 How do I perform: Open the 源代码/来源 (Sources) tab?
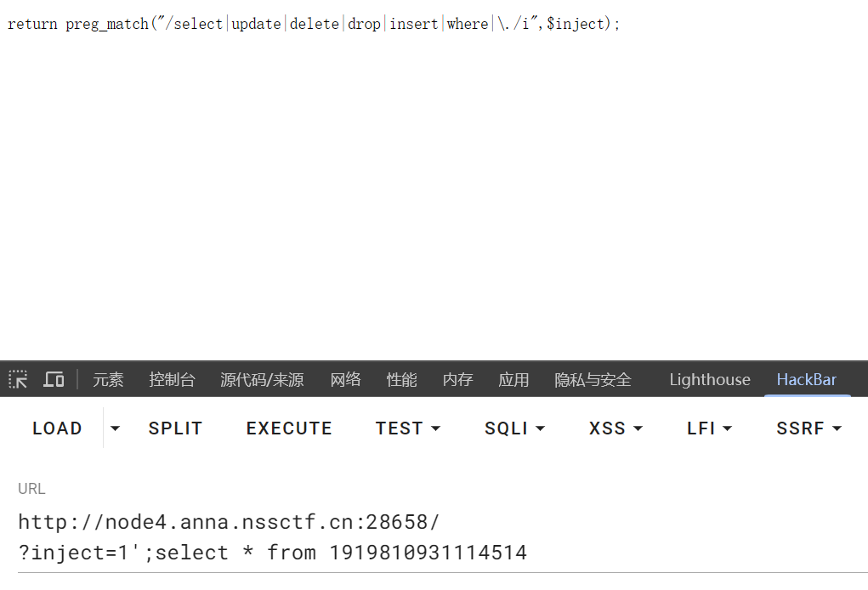(262, 380)
